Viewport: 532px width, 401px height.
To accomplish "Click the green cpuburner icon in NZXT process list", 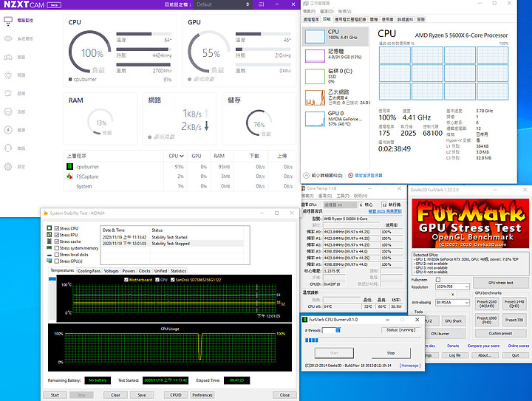I will tap(69, 166).
